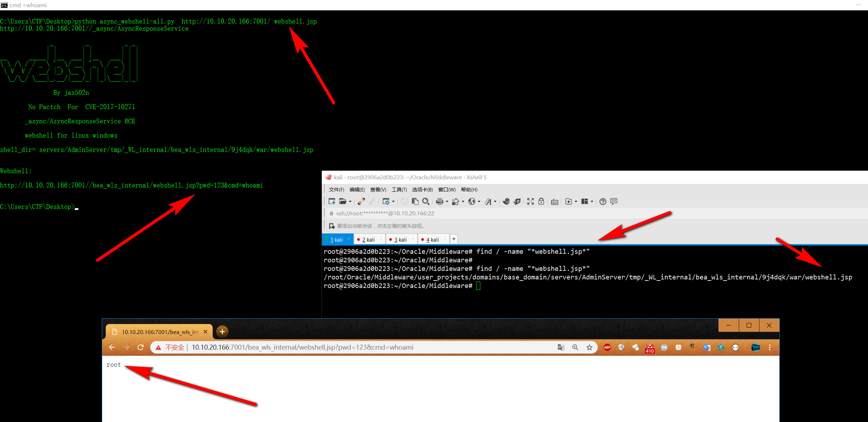Click the Xshell new session icon
868x422 pixels.
coord(332,201)
